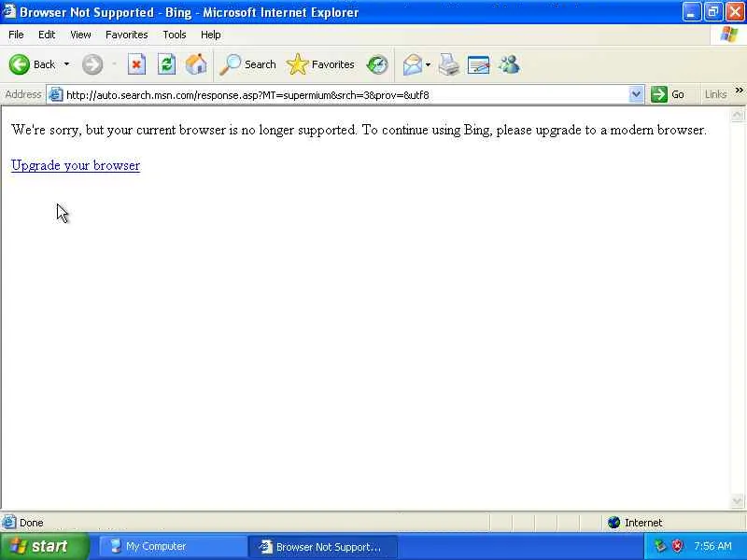
Task: Click the red security shield tray icon
Action: coord(677,546)
